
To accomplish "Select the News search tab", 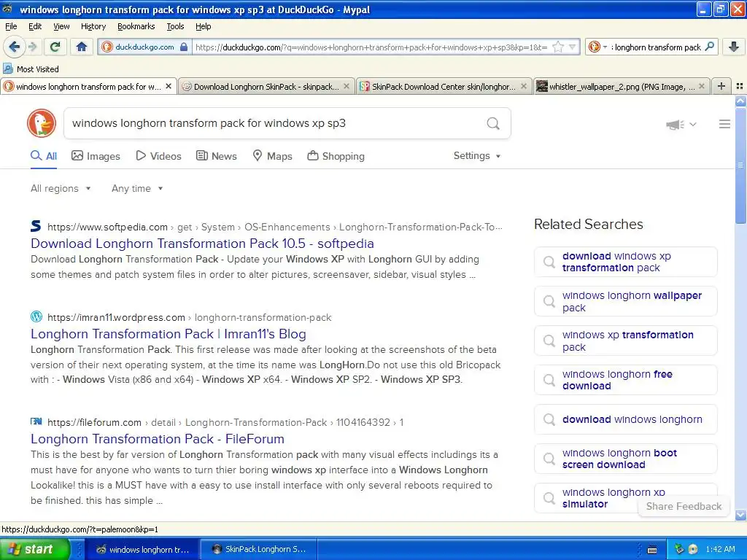I will click(x=217, y=156).
